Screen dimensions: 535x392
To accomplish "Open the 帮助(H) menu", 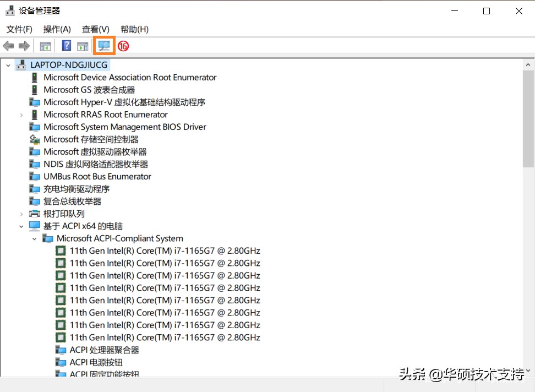I will [134, 29].
